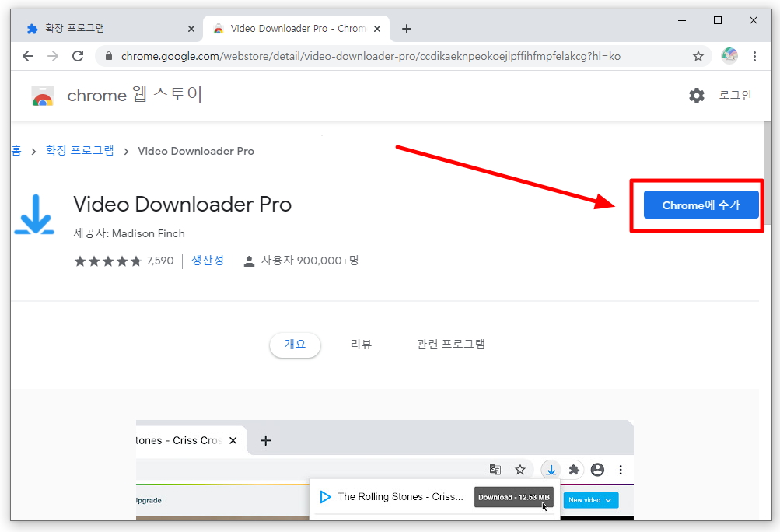
Task: Open the 관련 프로그램 tab
Action: click(x=451, y=345)
